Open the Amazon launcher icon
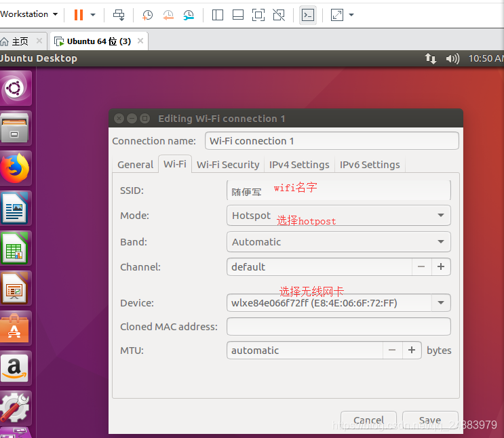The height and width of the screenshot is (438, 504). (x=15, y=368)
